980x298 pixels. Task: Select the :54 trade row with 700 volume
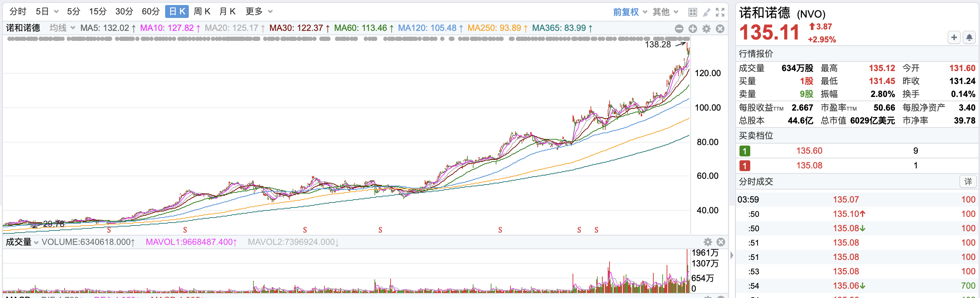[x=857, y=286]
